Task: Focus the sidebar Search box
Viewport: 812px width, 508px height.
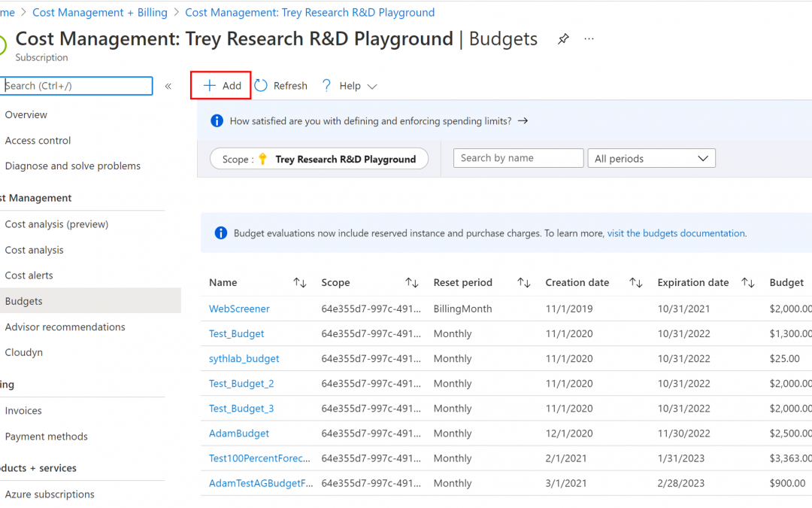Action: pos(77,86)
